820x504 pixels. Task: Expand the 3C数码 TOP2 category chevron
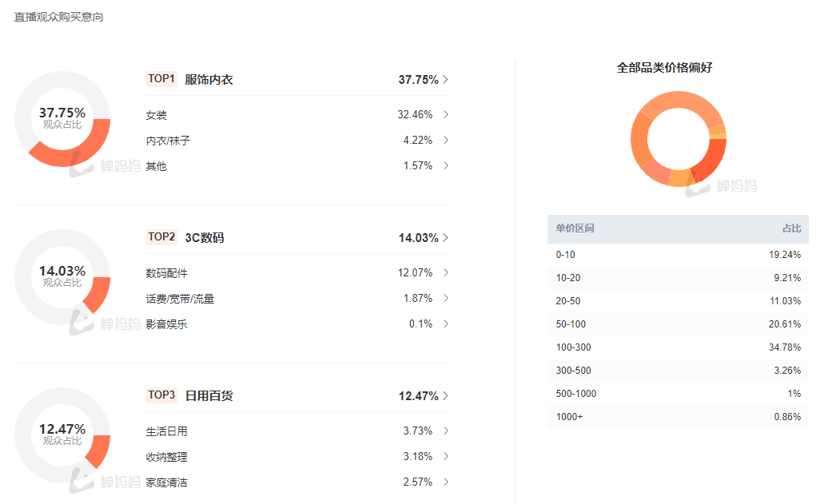coord(446,238)
